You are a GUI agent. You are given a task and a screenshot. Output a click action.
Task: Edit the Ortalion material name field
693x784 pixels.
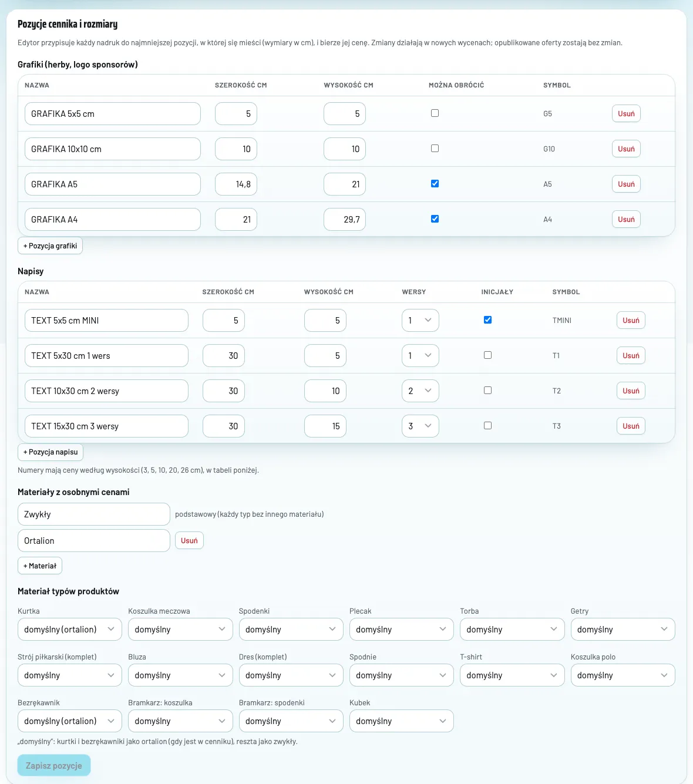(94, 541)
